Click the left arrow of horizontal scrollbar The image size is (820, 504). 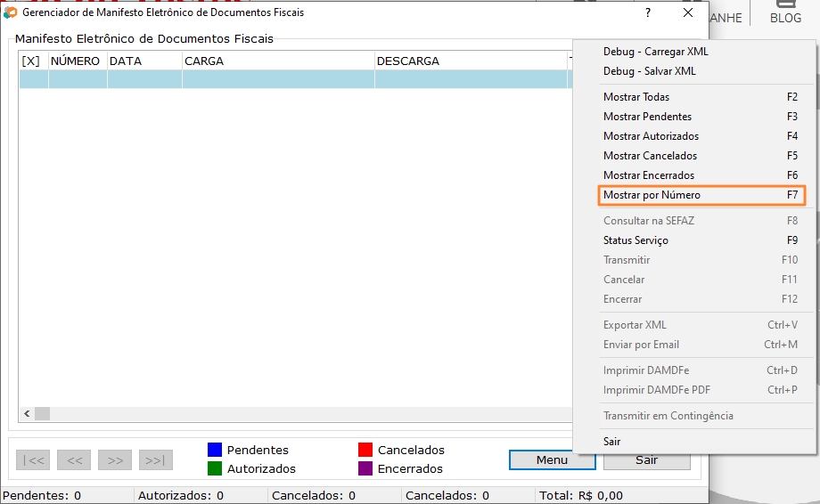pyautogui.click(x=27, y=414)
